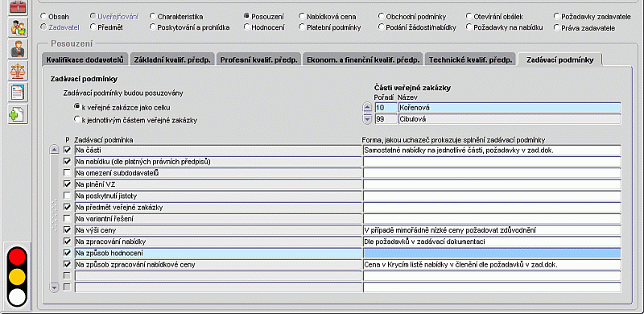The height and width of the screenshot is (314, 644).
Task: Edit form field 'V případě mimořádně nízké ceny'
Action: pos(492,229)
